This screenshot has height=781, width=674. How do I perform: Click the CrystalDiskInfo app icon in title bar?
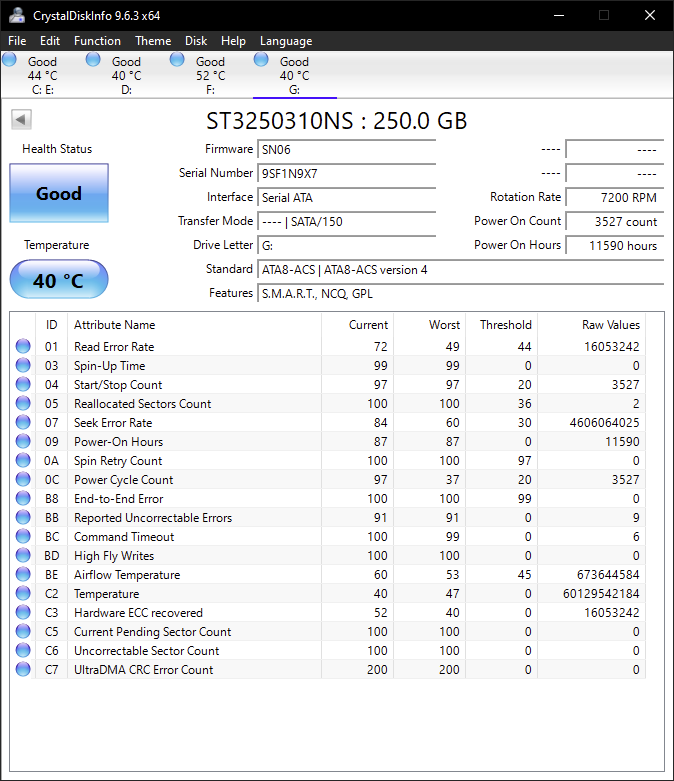[17, 15]
